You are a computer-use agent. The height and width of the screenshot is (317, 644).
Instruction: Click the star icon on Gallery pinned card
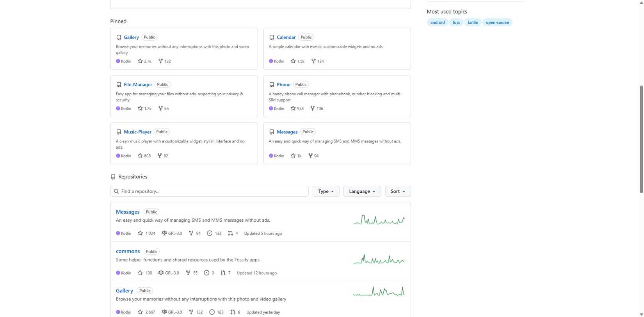(140, 61)
